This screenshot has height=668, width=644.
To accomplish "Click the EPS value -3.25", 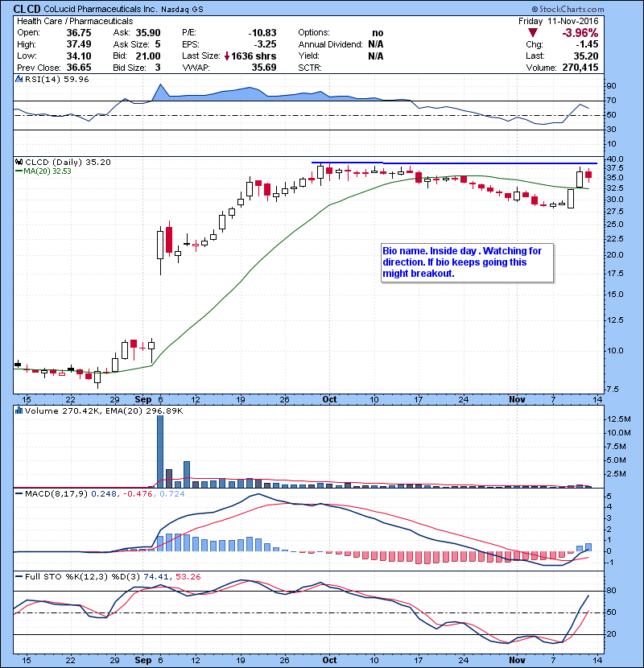I will pyautogui.click(x=265, y=44).
